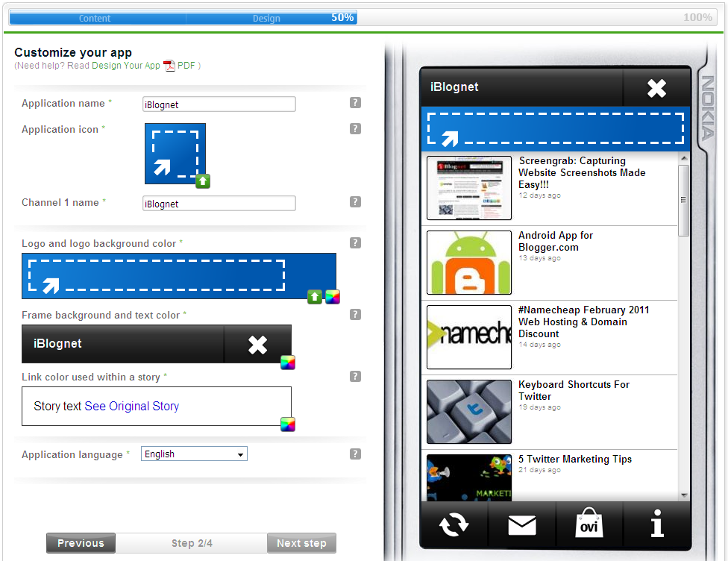
Task: Click the scroll down arrow in phone preview
Action: pyautogui.click(x=683, y=495)
